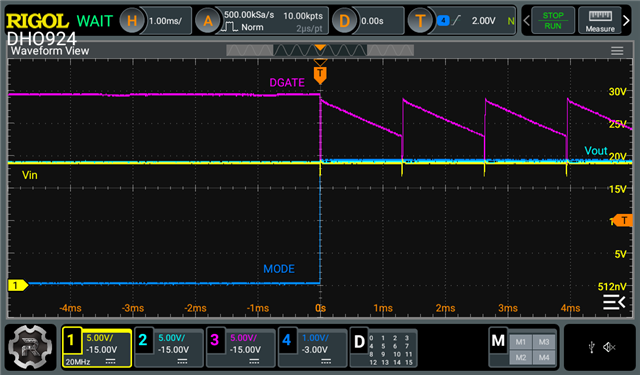Click the Waveform View title

coord(50,51)
